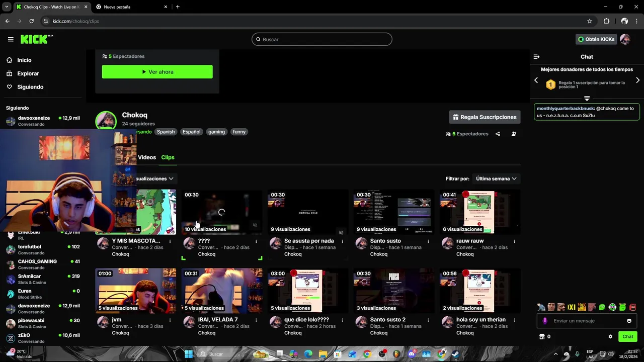Open 'rauw rauw' clip thumbnail
The width and height of the screenshot is (644, 362).
coord(480,212)
